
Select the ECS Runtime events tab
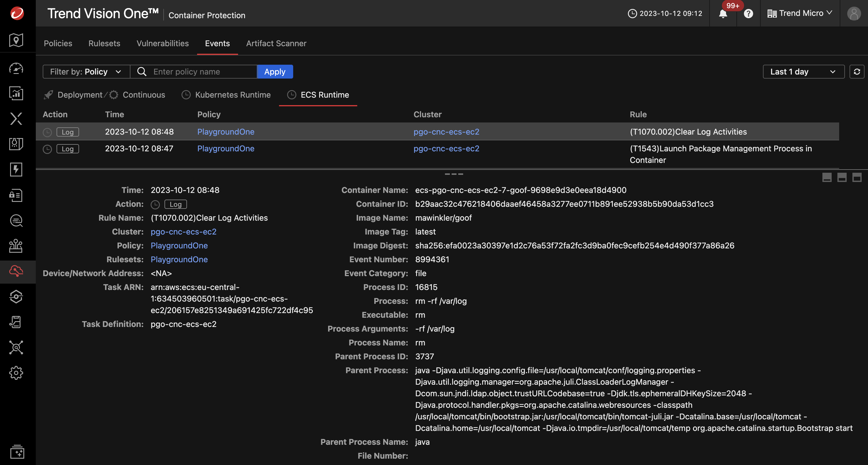tap(318, 95)
